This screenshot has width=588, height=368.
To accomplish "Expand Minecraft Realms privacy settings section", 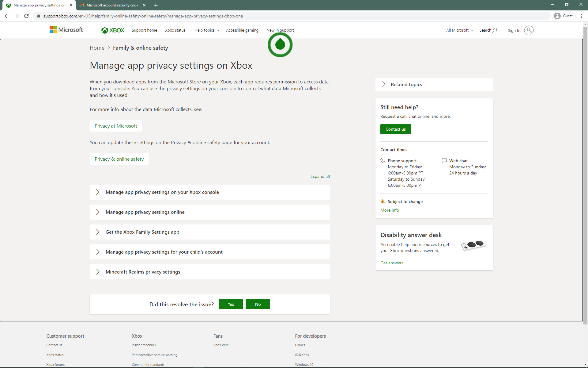I will [98, 271].
